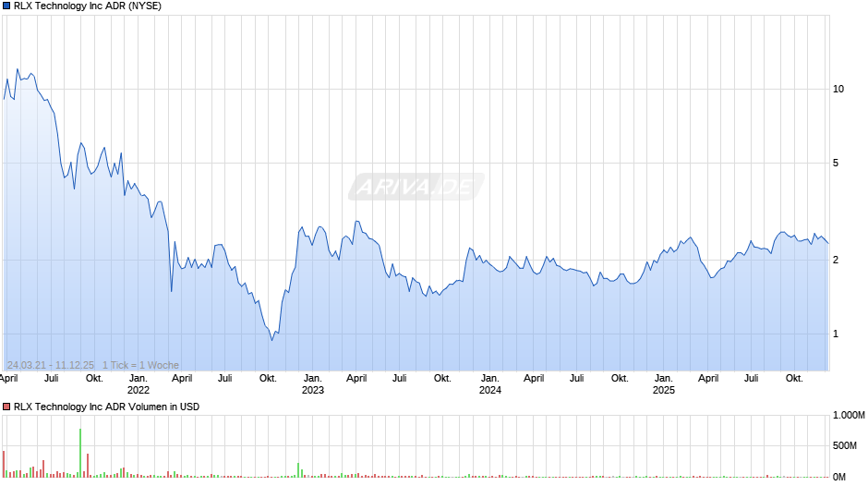Click the date range text '24.03.21 - 11.12.25'
This screenshot has height=486, width=868.
[x=51, y=365]
